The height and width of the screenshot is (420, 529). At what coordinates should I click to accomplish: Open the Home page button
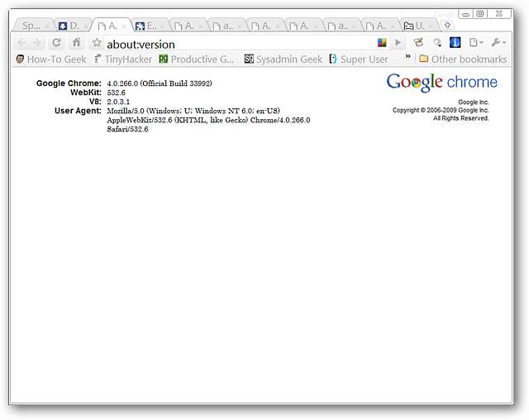(x=77, y=42)
